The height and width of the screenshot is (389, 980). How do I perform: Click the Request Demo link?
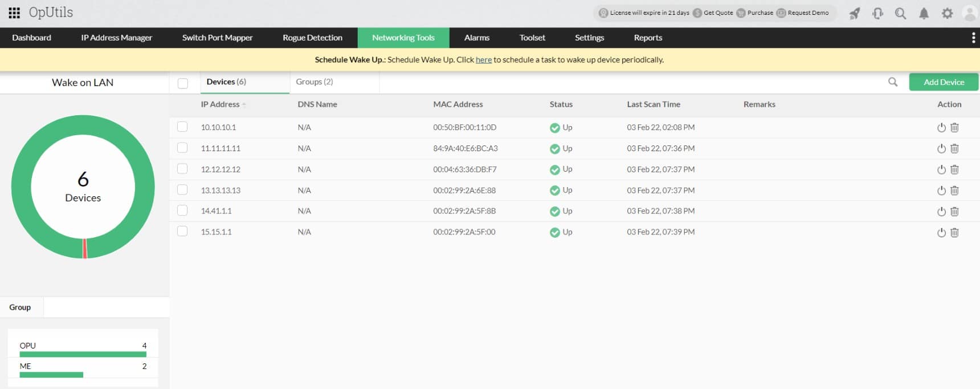(803, 13)
